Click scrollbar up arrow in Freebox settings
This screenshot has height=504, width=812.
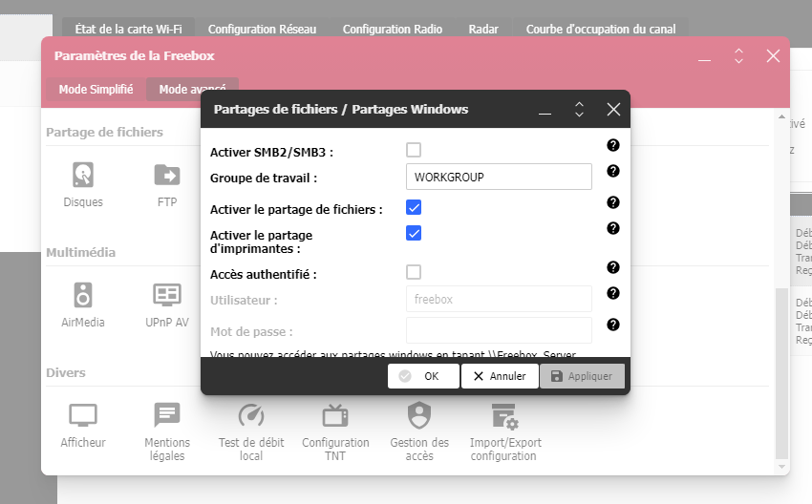click(x=781, y=117)
